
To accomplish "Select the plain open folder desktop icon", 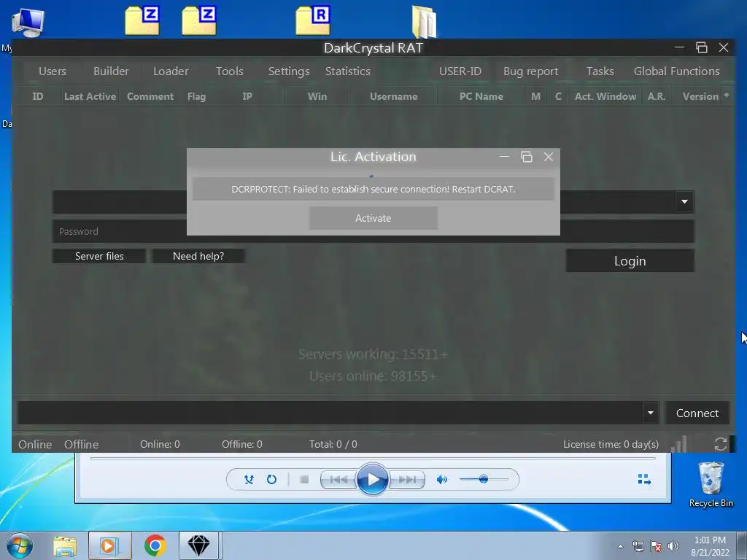I will tap(424, 21).
